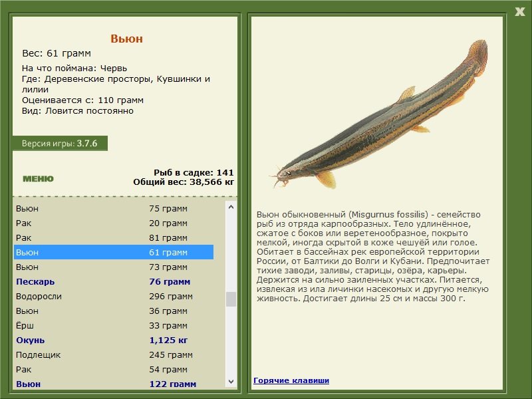This screenshot has width=532, height=399.
Task: Click the Вьюн title heading
Action: click(x=126, y=39)
